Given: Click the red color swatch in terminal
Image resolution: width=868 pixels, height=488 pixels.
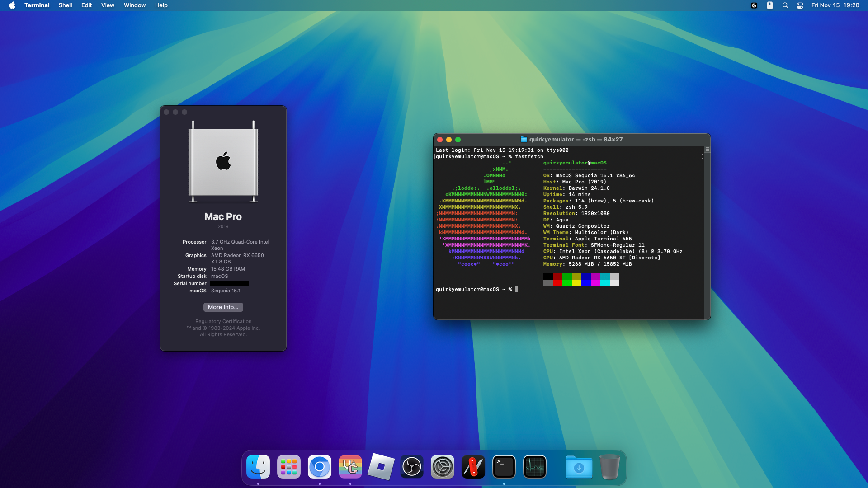Looking at the screenshot, I should pos(557,282).
